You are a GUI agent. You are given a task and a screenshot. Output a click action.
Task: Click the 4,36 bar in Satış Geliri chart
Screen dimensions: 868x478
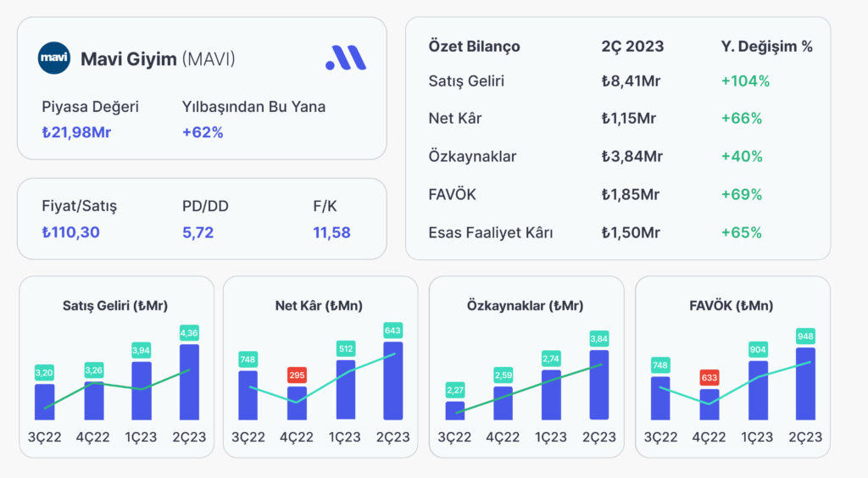189,381
